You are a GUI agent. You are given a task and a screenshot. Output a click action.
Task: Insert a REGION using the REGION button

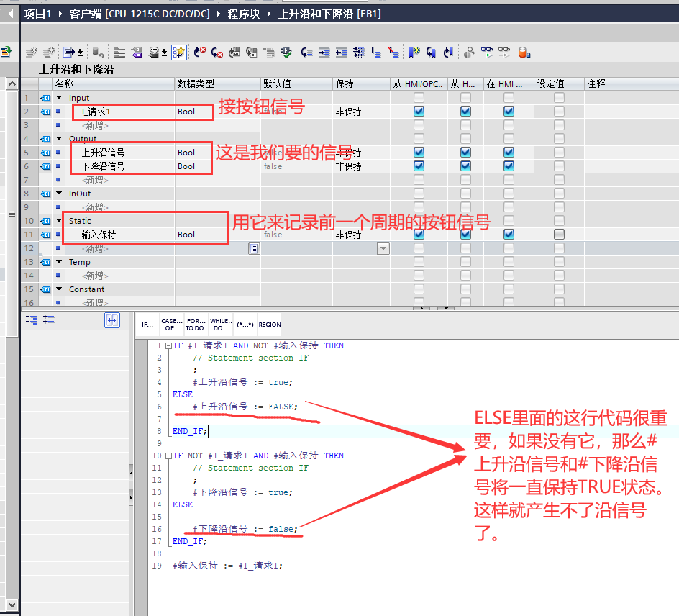(270, 324)
